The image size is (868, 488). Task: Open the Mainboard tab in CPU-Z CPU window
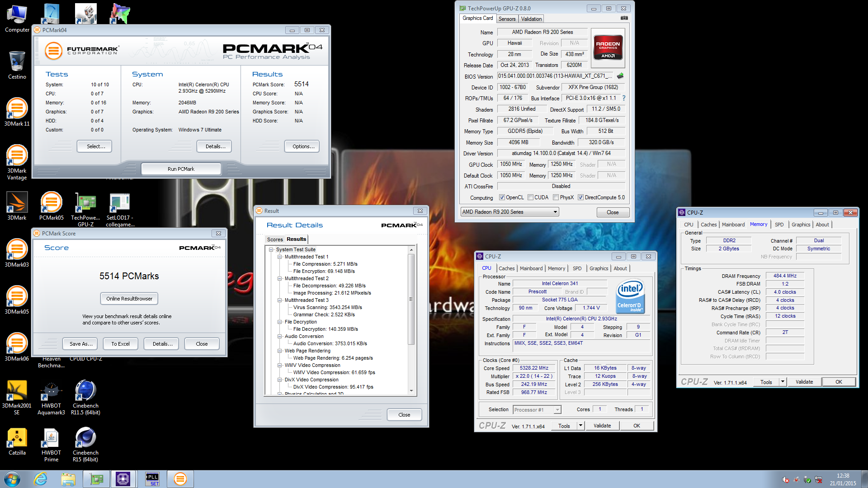click(x=531, y=268)
